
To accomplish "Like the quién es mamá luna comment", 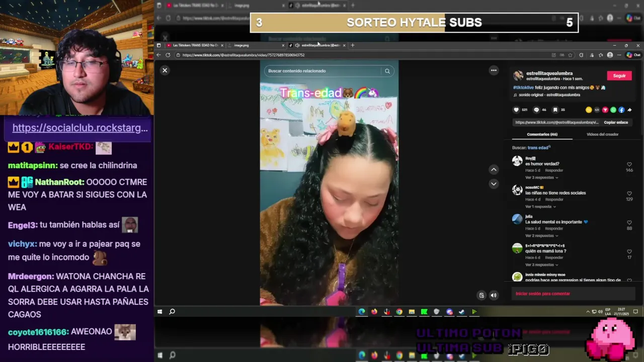I will (x=629, y=251).
